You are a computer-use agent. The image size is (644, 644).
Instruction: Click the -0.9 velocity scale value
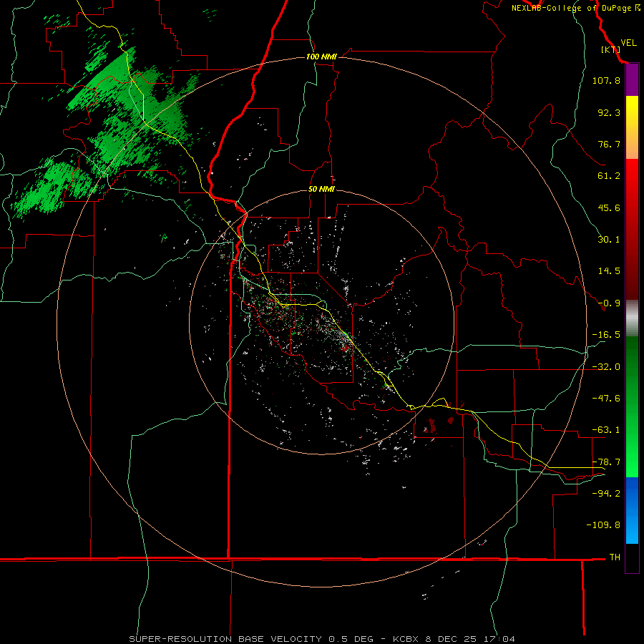click(609, 303)
